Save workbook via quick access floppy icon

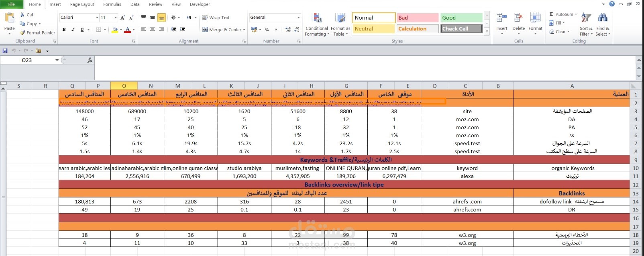(5, 51)
